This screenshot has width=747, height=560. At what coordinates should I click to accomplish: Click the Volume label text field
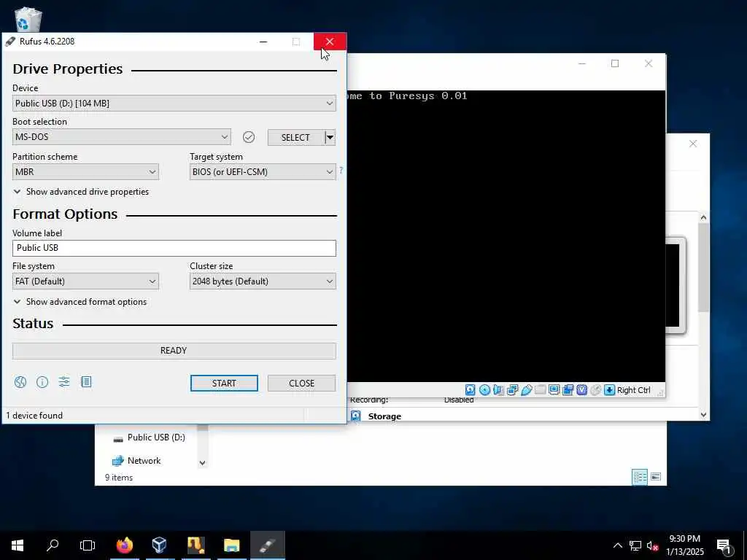pyautogui.click(x=174, y=248)
